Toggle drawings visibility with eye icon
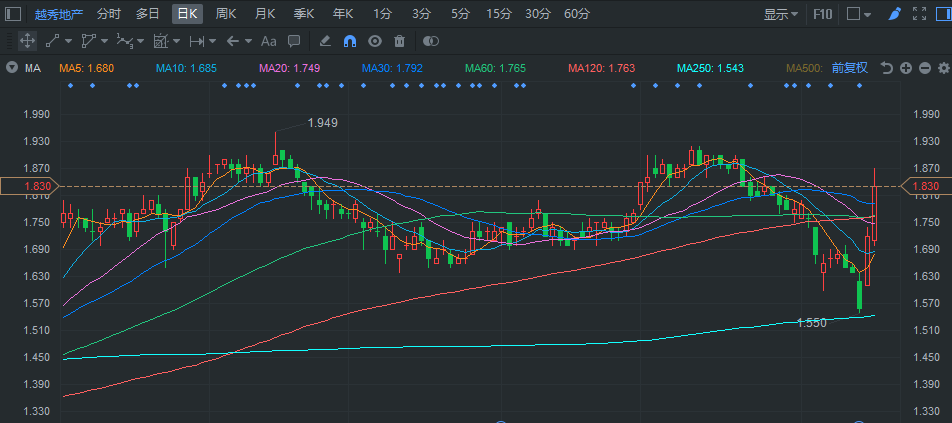 click(x=375, y=41)
